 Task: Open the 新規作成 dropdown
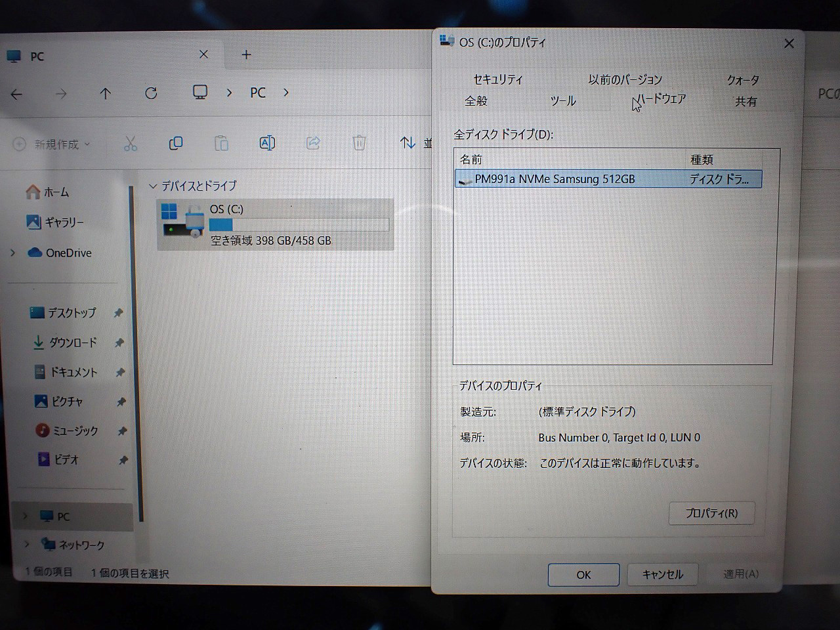[x=51, y=144]
